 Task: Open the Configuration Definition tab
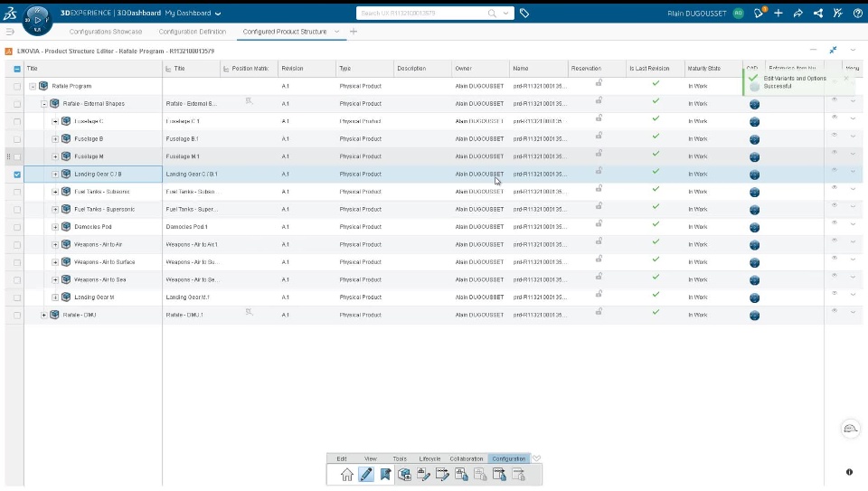tap(192, 32)
